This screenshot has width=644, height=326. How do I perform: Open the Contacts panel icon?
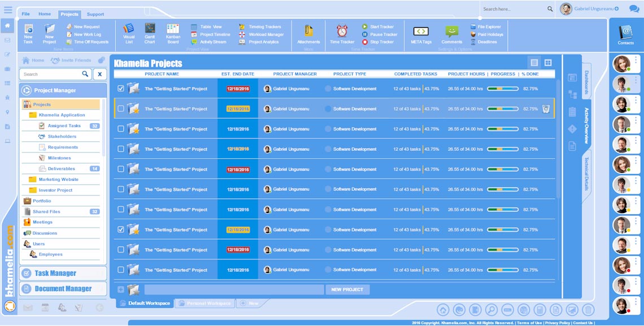coord(625,34)
